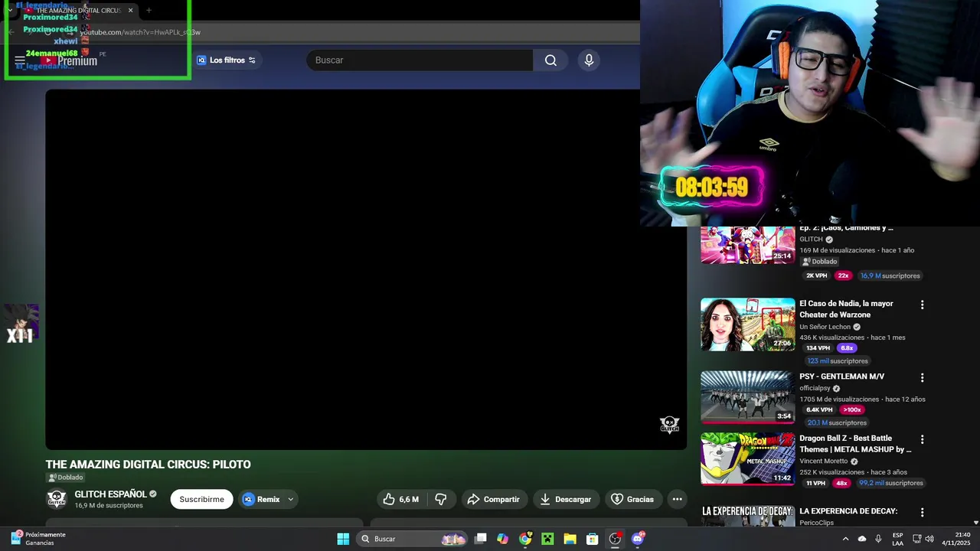Open GLITCH ESPAÑOL channel name link
Viewport: 980px width, 551px height.
(110, 494)
